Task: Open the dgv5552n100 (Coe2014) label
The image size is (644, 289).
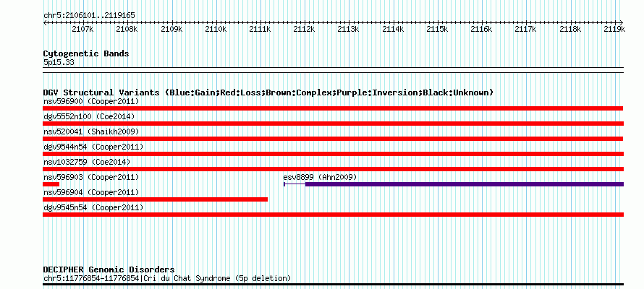Action: [89, 116]
